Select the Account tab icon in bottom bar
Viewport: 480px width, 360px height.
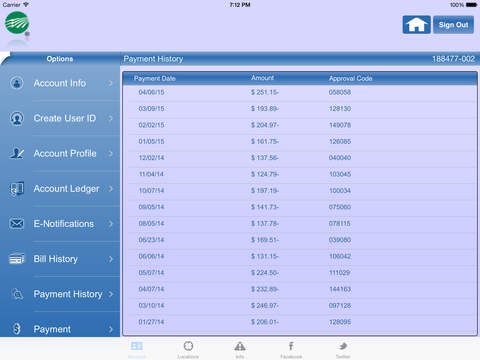click(137, 346)
